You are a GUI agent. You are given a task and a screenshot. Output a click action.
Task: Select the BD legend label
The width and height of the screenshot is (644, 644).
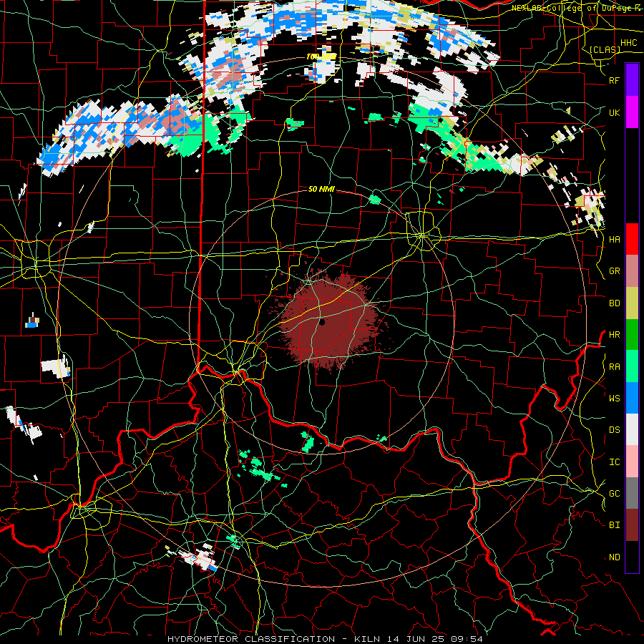point(615,303)
